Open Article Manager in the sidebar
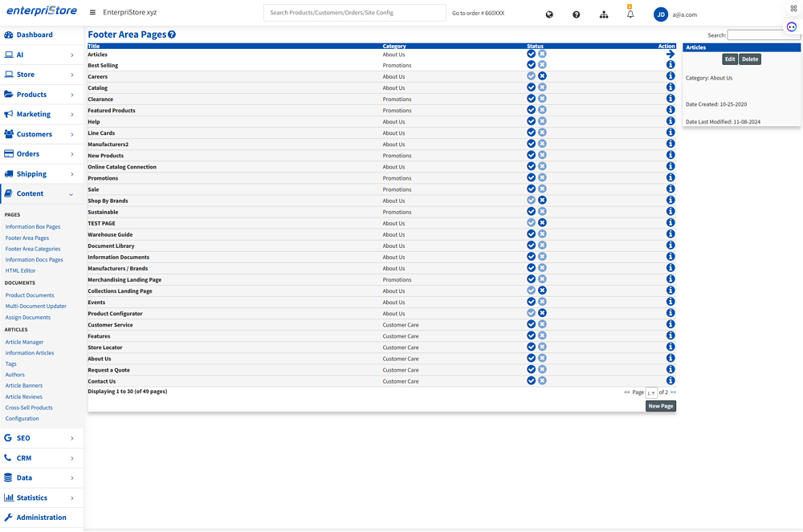The width and height of the screenshot is (803, 532). click(25, 342)
